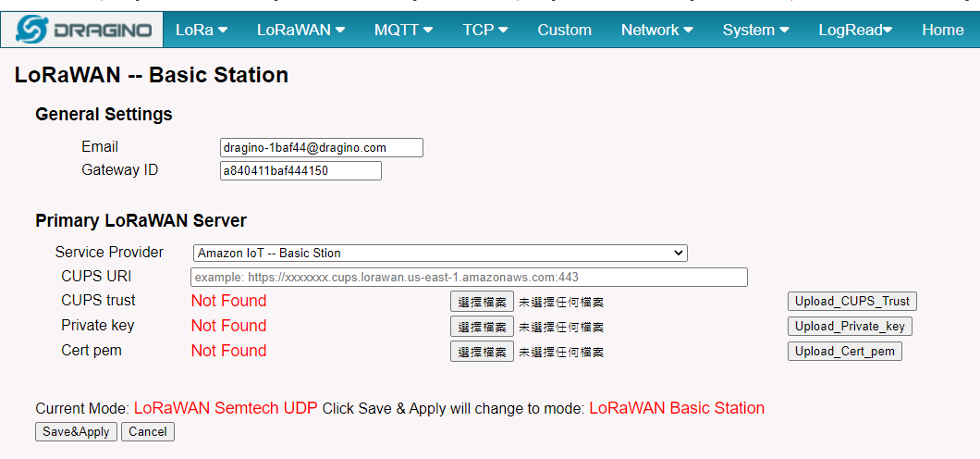Click the 'Primary LoRaWAN Server' heading

pyautogui.click(x=141, y=221)
